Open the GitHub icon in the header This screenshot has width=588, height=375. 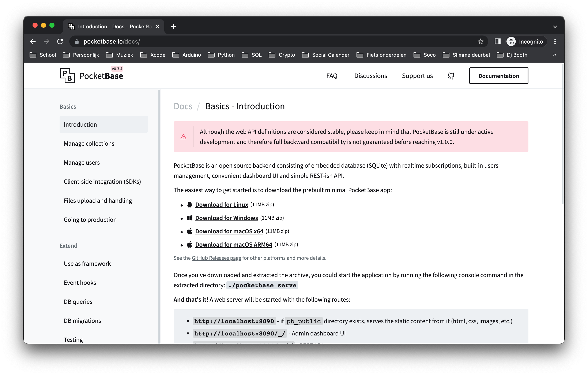pos(451,76)
